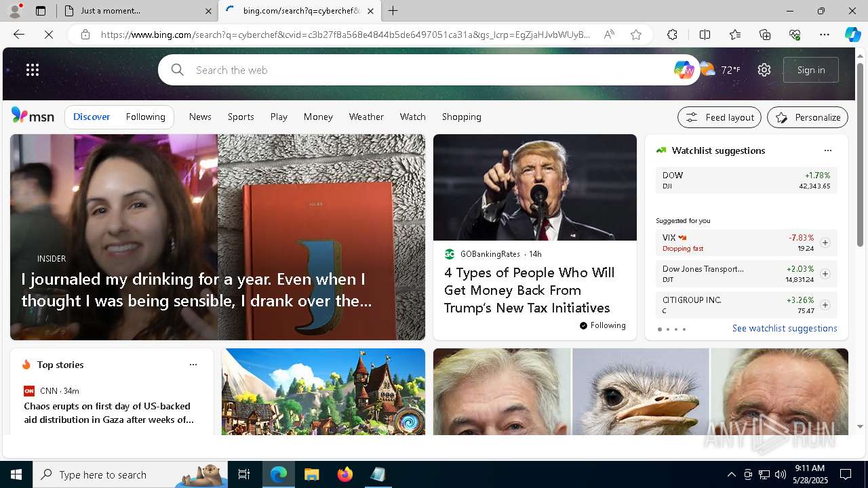Open Shopping section
The image size is (868, 488).
click(x=462, y=117)
